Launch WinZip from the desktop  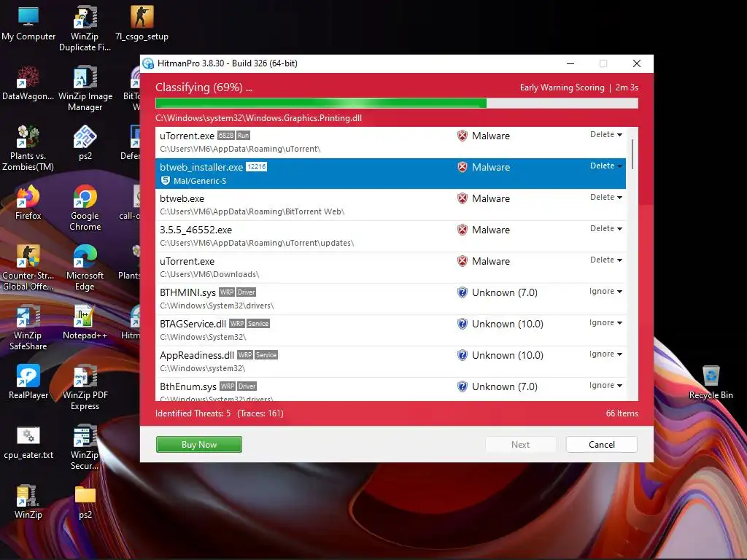coord(28,502)
